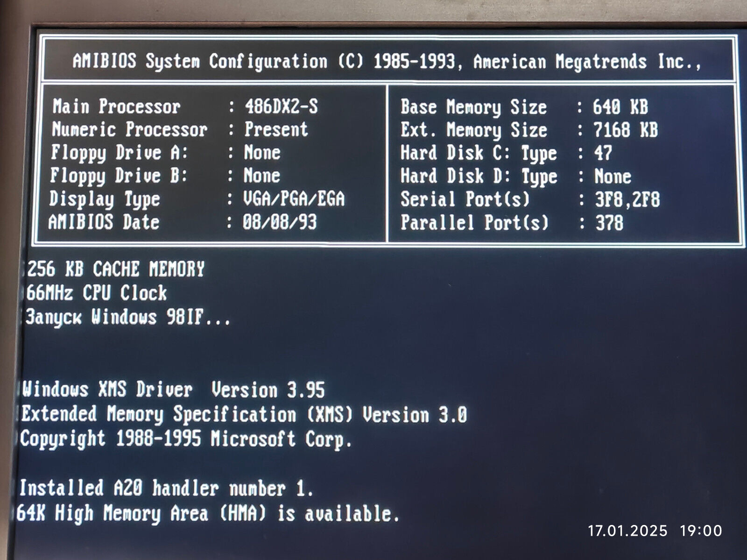Select the '08/08/93' BIOS date

[x=279, y=222]
